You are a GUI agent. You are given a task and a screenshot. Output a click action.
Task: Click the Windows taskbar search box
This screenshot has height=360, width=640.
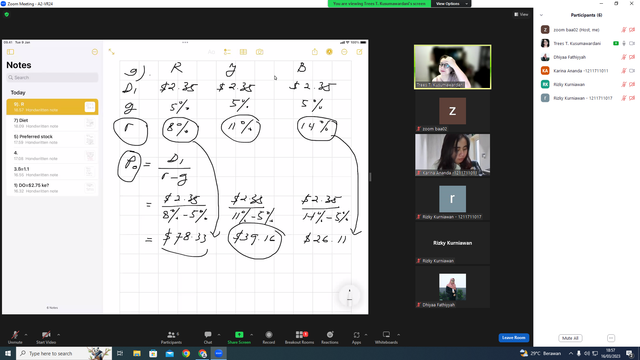[64, 353]
